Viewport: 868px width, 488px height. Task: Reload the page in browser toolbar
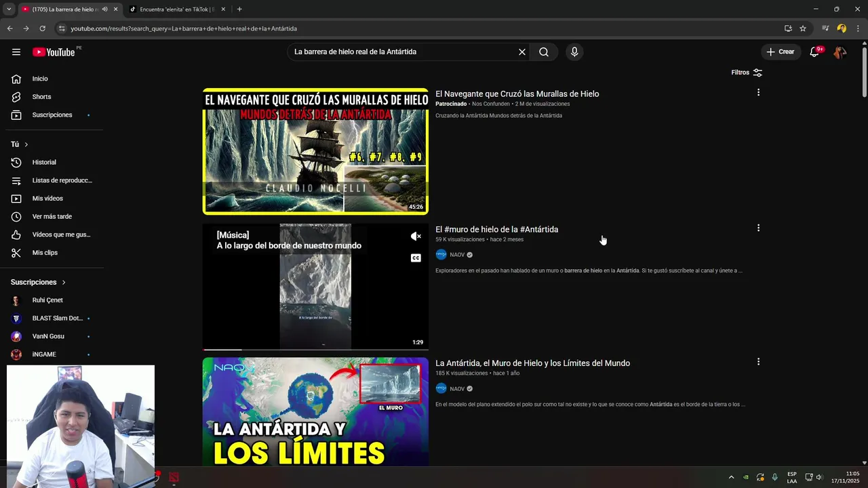coord(42,28)
